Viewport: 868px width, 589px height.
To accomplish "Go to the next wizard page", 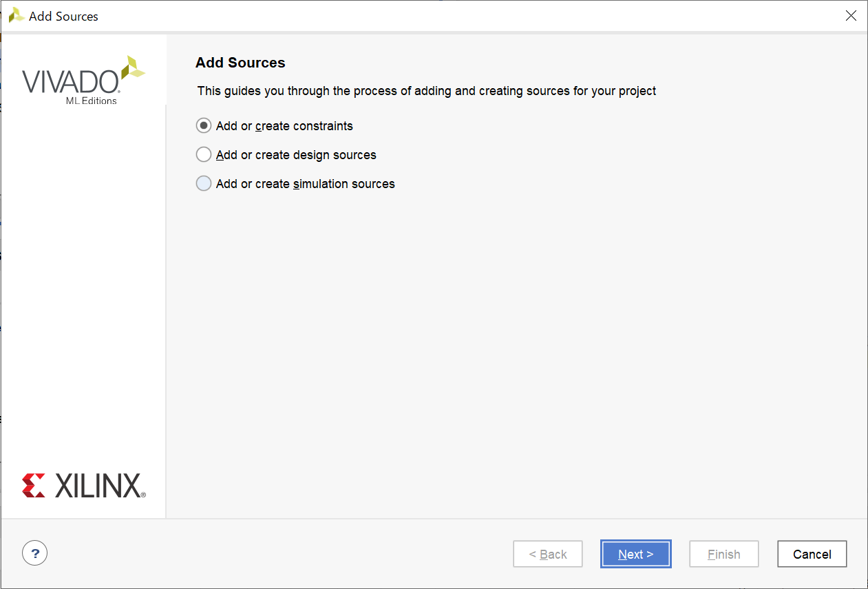I will (635, 554).
